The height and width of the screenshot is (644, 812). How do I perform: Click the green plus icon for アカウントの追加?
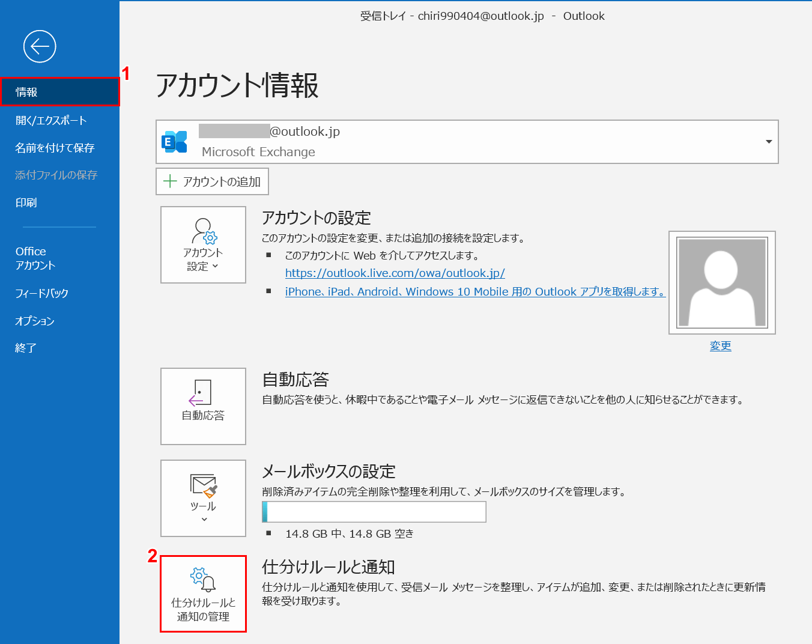[171, 181]
